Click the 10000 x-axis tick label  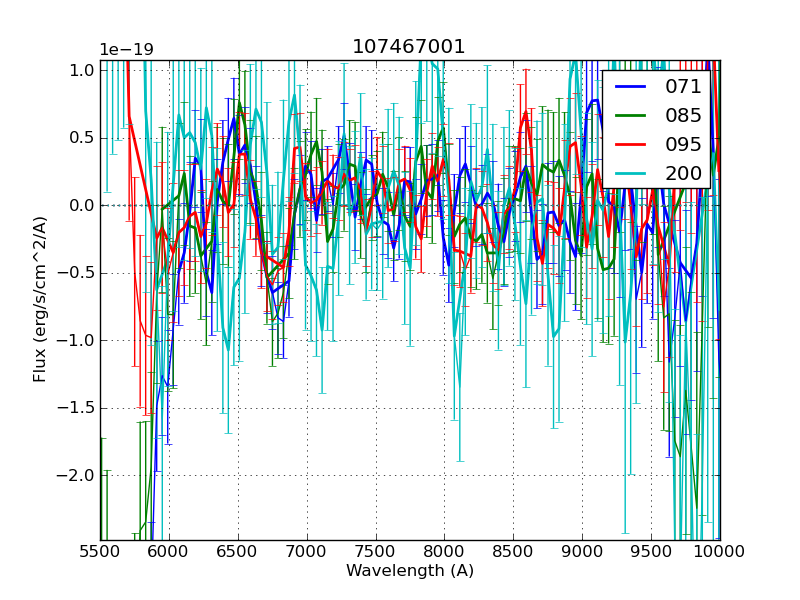click(720, 551)
